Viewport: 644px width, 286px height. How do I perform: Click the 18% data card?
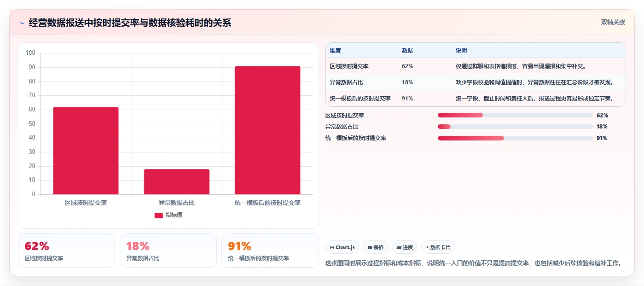[x=168, y=251]
